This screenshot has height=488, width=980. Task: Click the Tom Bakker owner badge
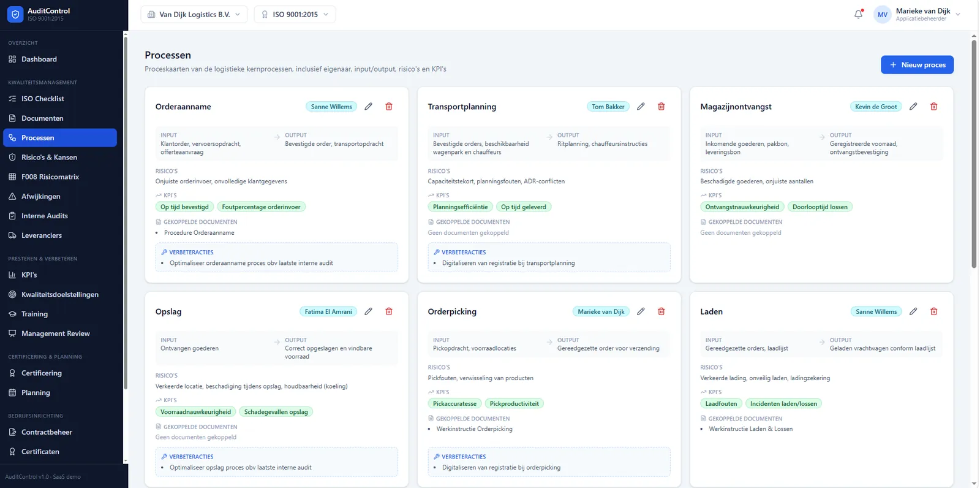(x=608, y=107)
